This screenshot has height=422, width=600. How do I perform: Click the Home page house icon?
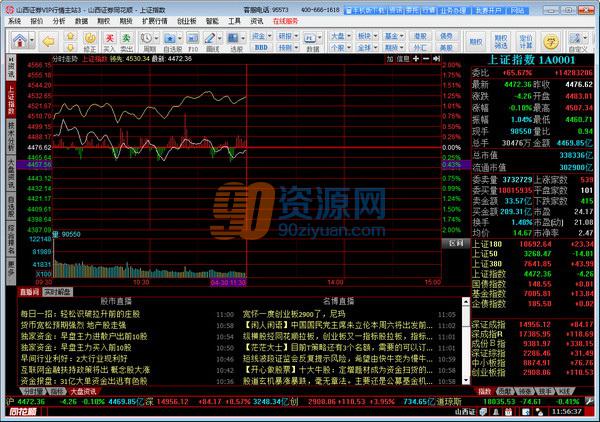[19, 41]
